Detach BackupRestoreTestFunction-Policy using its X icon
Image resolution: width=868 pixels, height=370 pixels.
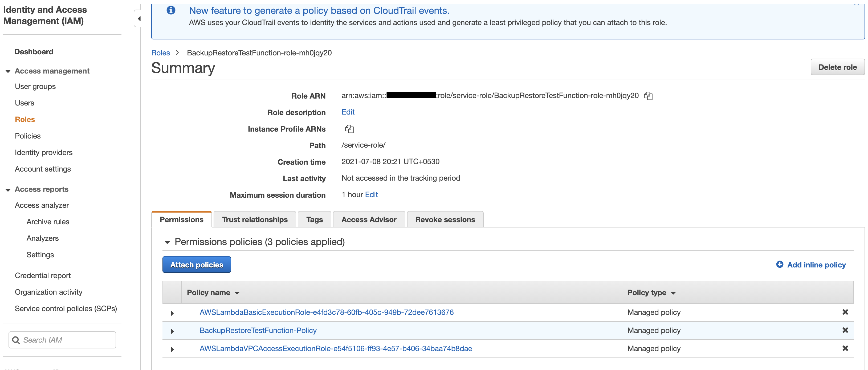[845, 330]
